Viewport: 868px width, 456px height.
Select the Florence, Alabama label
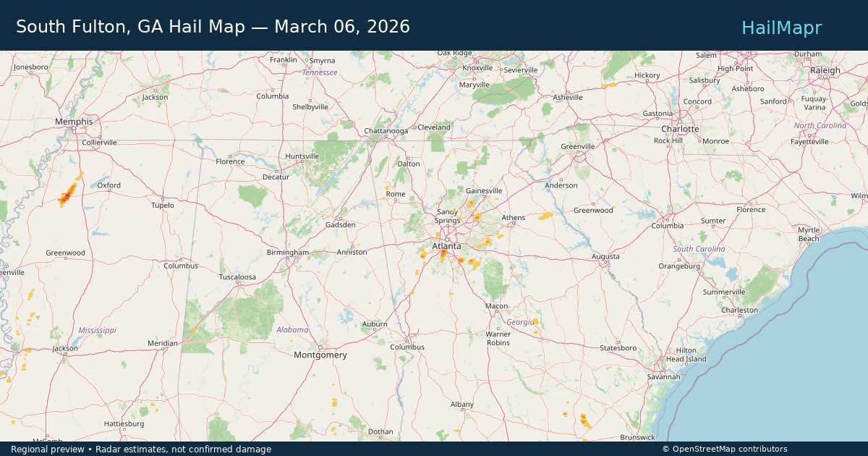coord(230,162)
